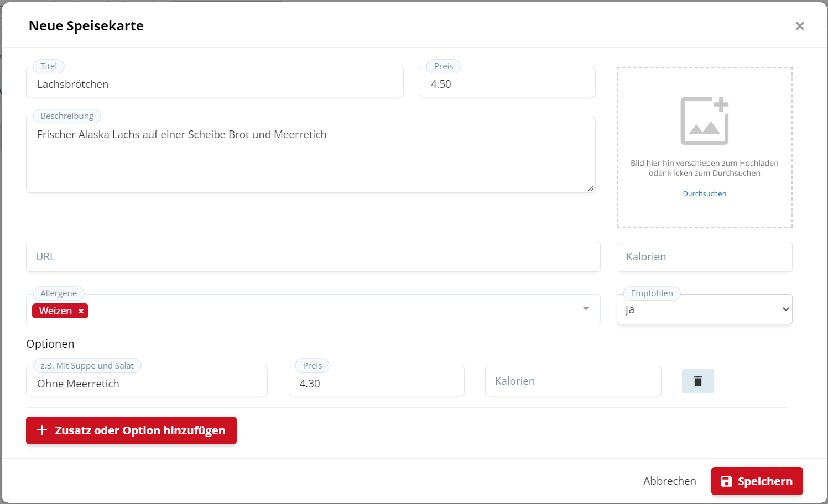The width and height of the screenshot is (828, 504).
Task: Expand the Allergene dropdown arrow
Action: click(x=586, y=309)
